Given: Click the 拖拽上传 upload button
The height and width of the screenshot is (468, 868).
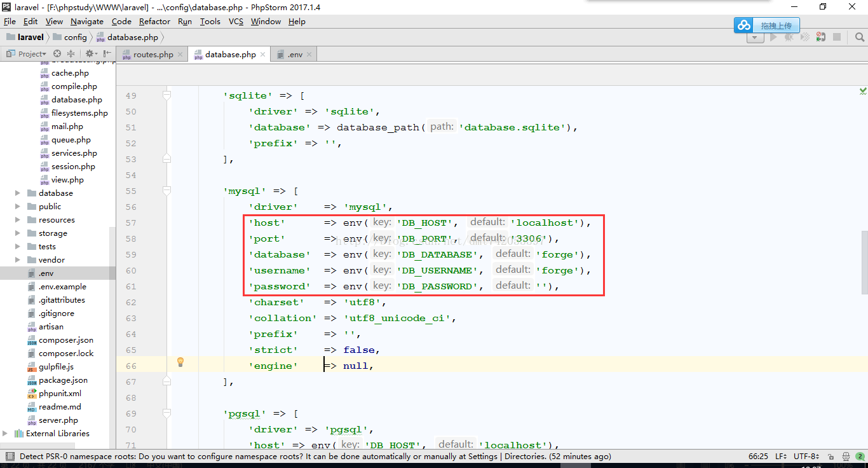Looking at the screenshot, I should point(776,25).
